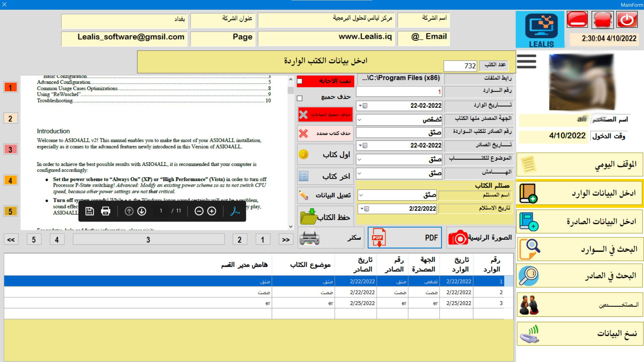Click the user profile photo

(x=582, y=82)
